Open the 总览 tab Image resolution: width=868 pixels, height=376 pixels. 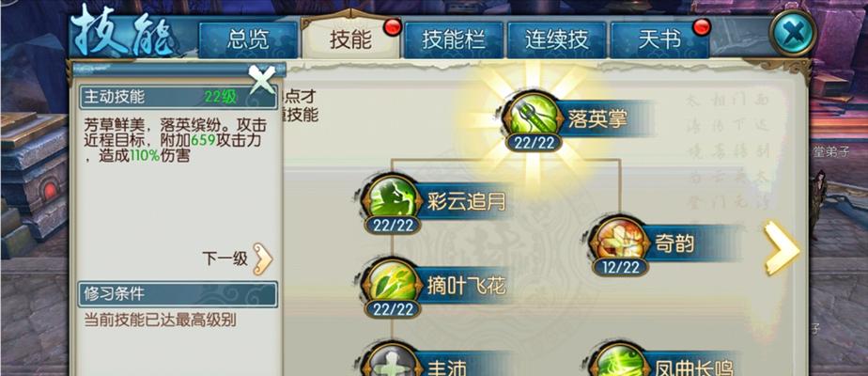248,39
